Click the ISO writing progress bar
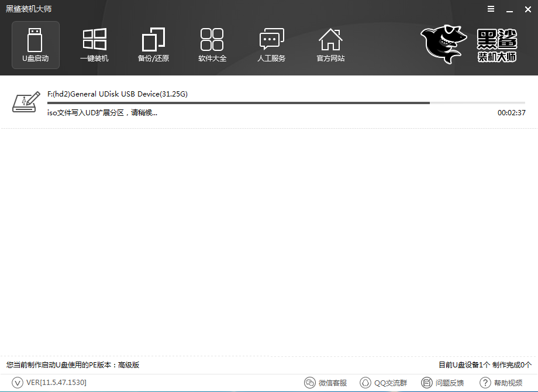Screen dimensions: 538x392 click(x=286, y=103)
